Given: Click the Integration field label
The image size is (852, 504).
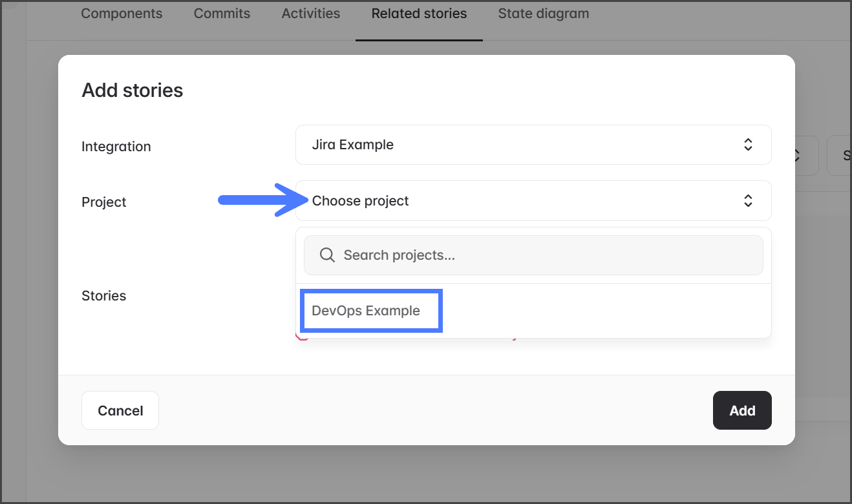Looking at the screenshot, I should pos(116,147).
